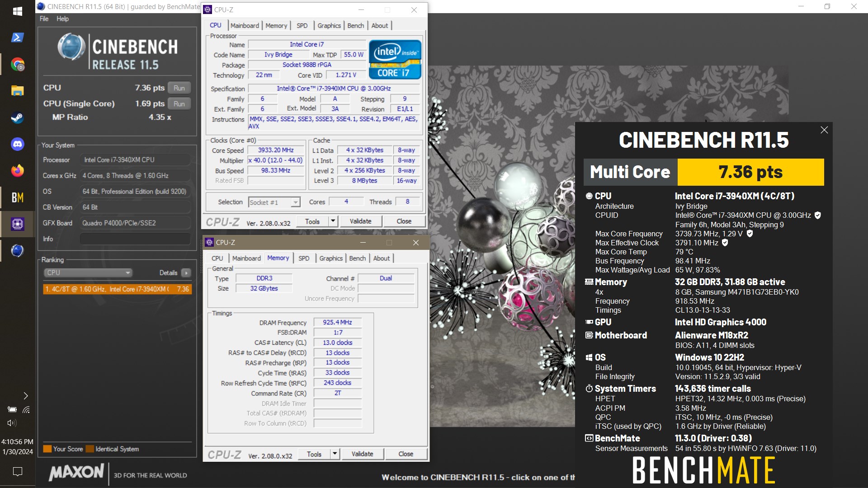Switch to Graphics tab in lower CPU-Z

331,258
